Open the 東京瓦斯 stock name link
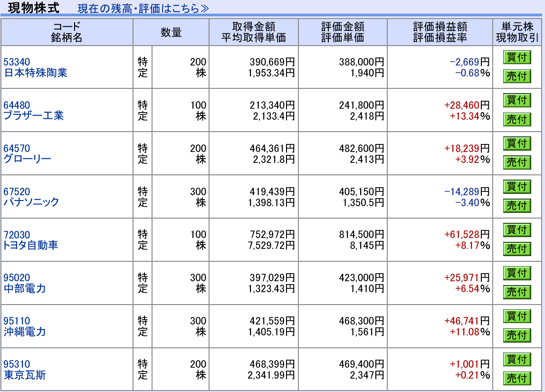This screenshot has width=545, height=392. 25,375
